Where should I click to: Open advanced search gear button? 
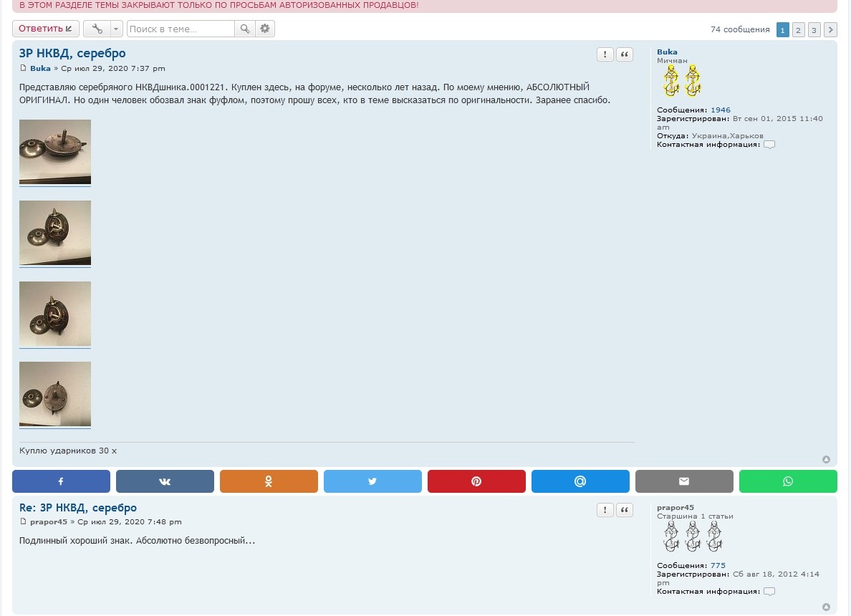(265, 29)
